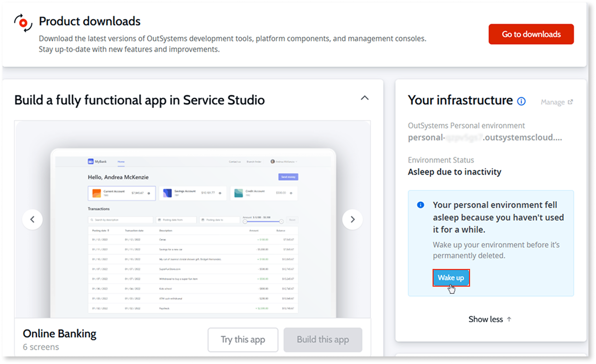Click the Product downloads refresh logo icon
596x364 pixels.
pos(23,23)
